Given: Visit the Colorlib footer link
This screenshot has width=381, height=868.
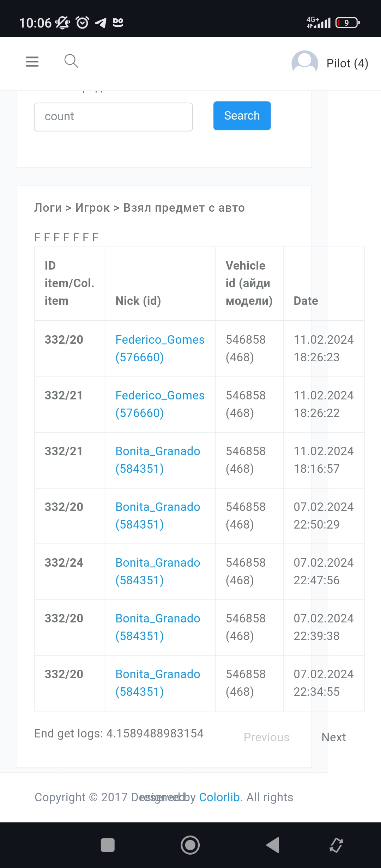Looking at the screenshot, I should click(219, 797).
